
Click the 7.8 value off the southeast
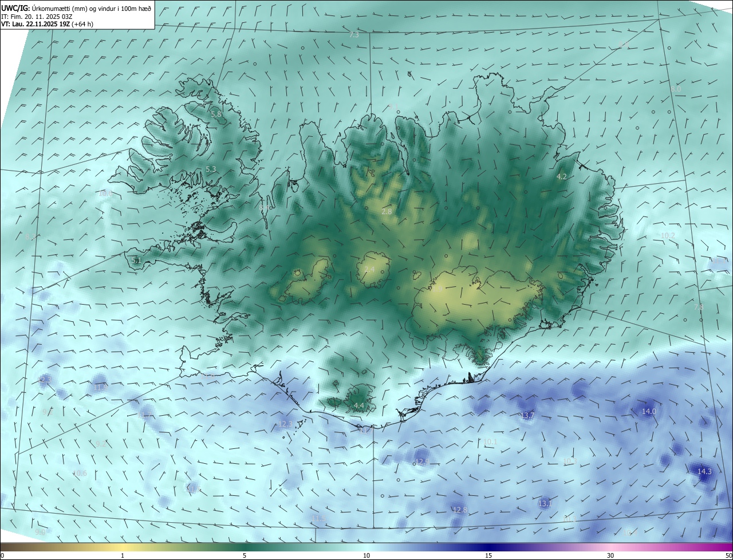pyautogui.click(x=699, y=307)
